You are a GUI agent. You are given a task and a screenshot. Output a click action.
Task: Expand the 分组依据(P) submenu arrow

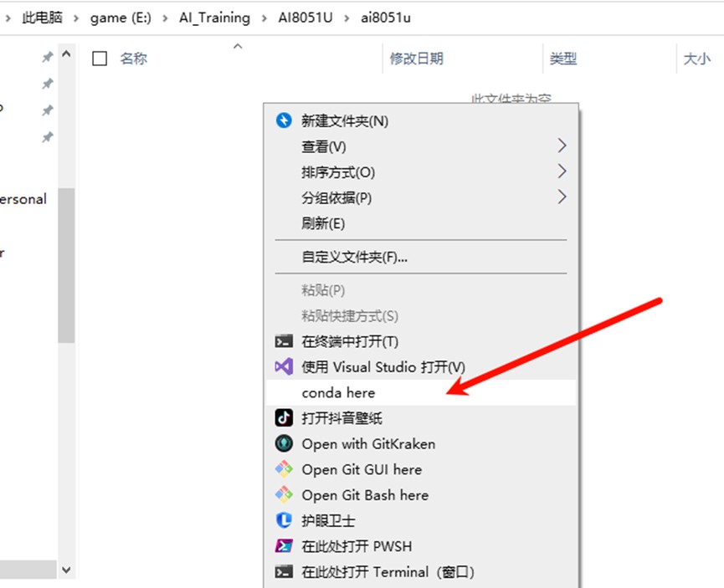(x=562, y=197)
